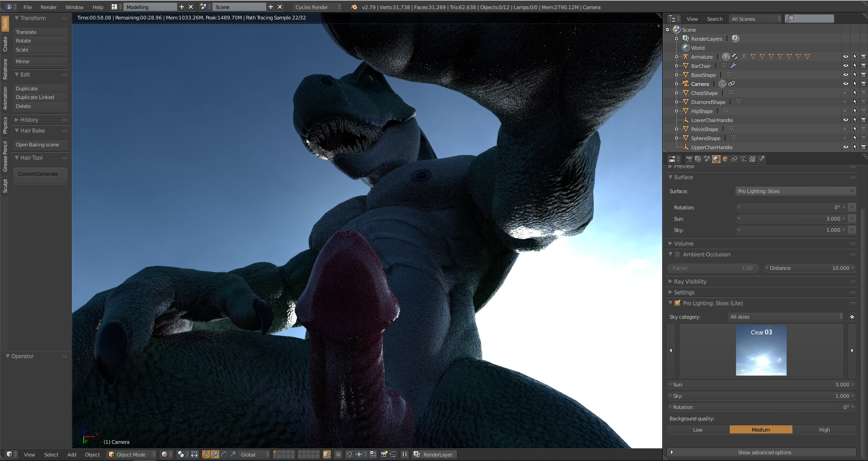Open the World properties tab icon
868x461 pixels.
[x=716, y=159]
